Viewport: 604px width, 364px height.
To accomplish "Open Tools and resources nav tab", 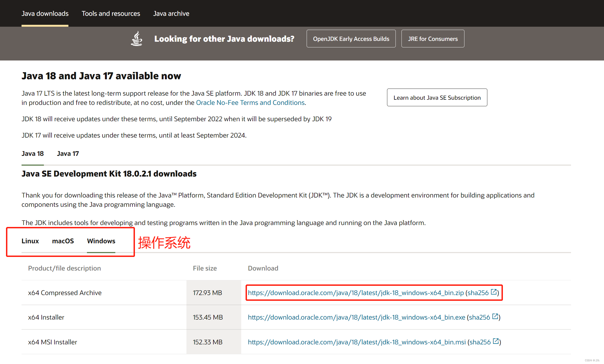I will (111, 13).
